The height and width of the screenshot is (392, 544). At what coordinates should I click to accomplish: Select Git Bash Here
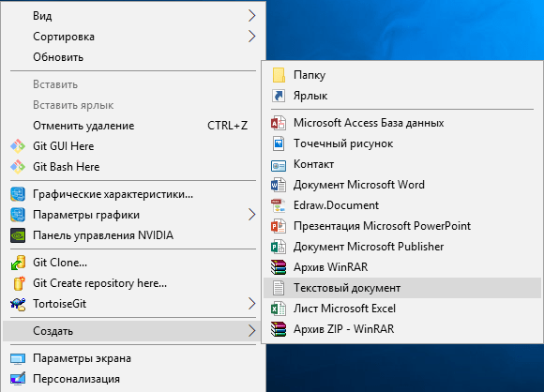click(x=133, y=167)
